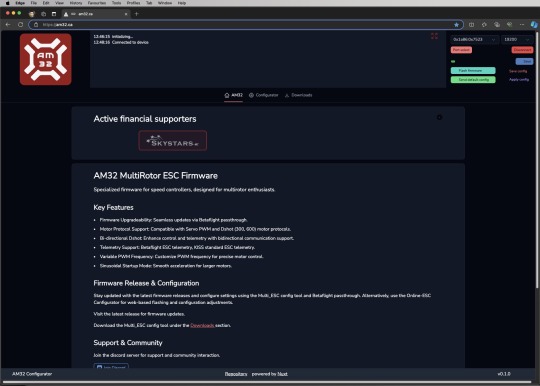Open the Copilot icon in toolbar

point(534,25)
